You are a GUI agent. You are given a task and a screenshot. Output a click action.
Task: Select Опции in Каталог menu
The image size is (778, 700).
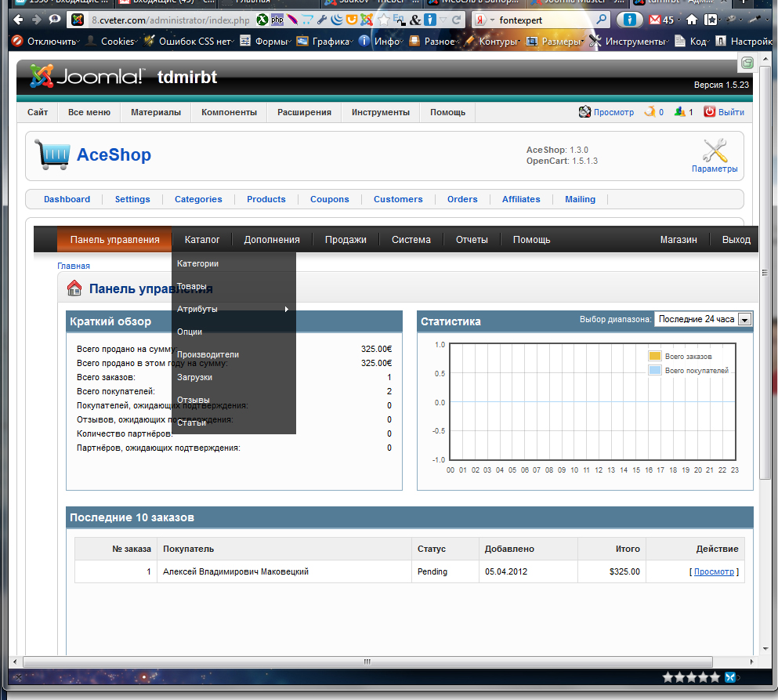click(233, 332)
